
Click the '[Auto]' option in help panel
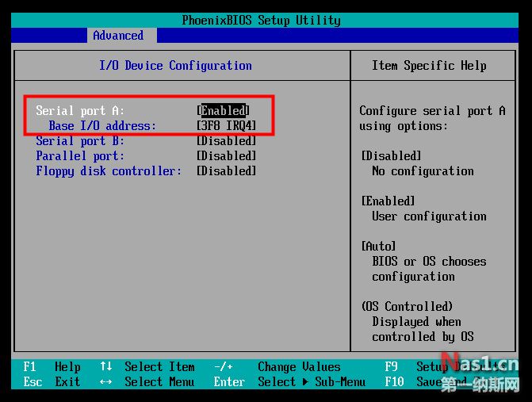pos(379,246)
